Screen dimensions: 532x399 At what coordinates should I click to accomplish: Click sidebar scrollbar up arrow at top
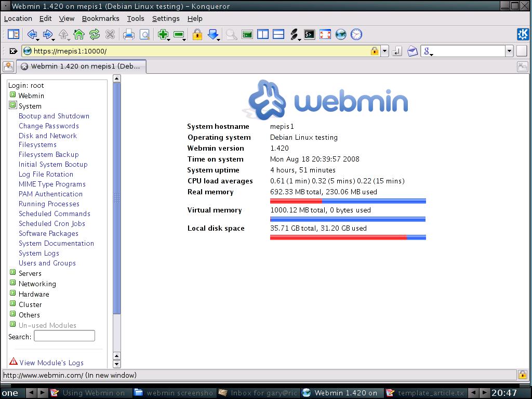pyautogui.click(x=116, y=79)
